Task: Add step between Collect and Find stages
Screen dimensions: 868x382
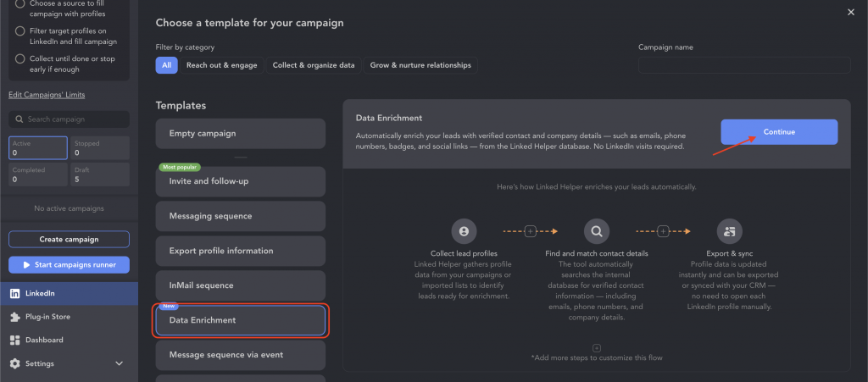Action: (531, 231)
